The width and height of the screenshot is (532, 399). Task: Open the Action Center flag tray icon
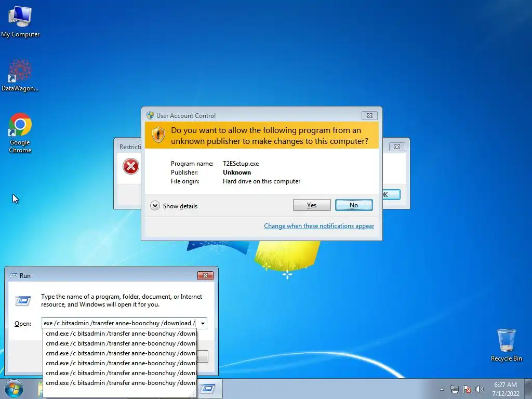[467, 389]
